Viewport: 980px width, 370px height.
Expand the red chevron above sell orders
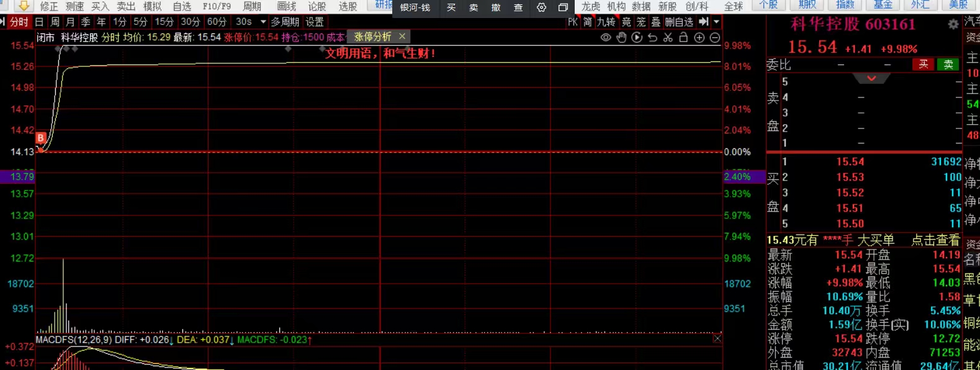pos(871,78)
